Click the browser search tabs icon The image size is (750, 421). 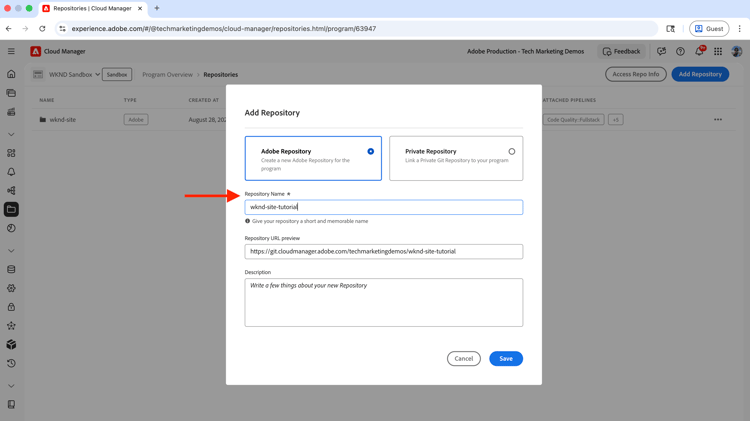[x=671, y=29]
